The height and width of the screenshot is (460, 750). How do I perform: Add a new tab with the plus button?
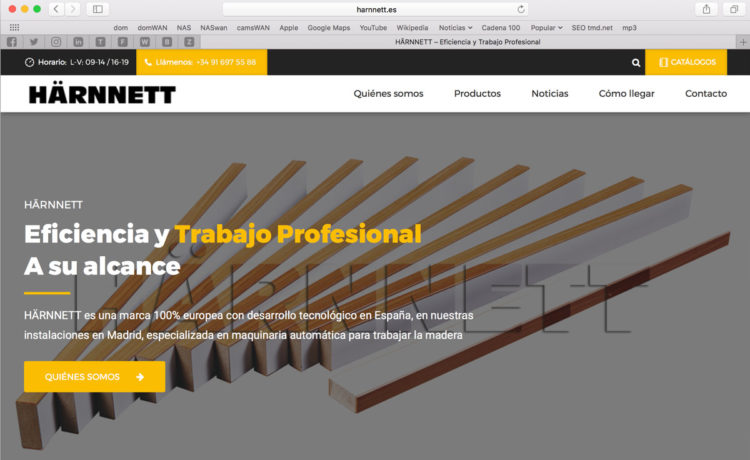[743, 42]
